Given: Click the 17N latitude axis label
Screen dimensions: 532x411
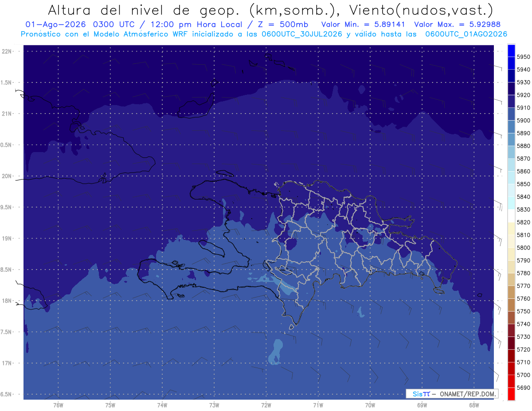Looking at the screenshot, I should [7, 363].
